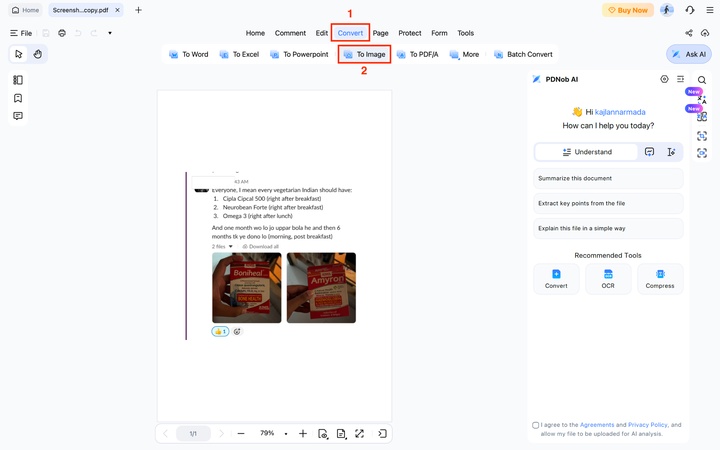Click the share icon
Viewport: 720px width, 450px height.
pyautogui.click(x=689, y=33)
